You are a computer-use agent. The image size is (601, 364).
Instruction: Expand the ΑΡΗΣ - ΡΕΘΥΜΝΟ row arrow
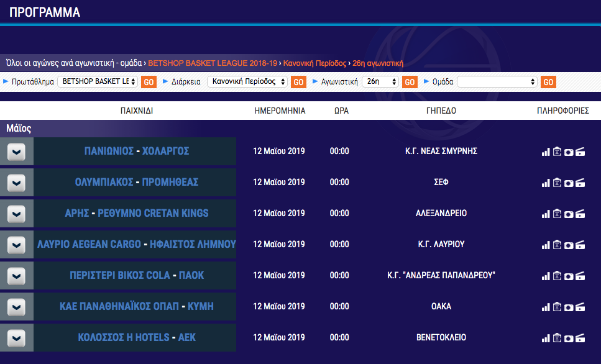click(17, 214)
